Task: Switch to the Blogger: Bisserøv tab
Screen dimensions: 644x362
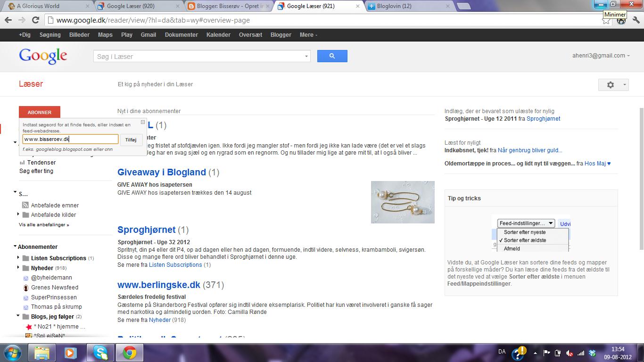Action: [x=228, y=6]
